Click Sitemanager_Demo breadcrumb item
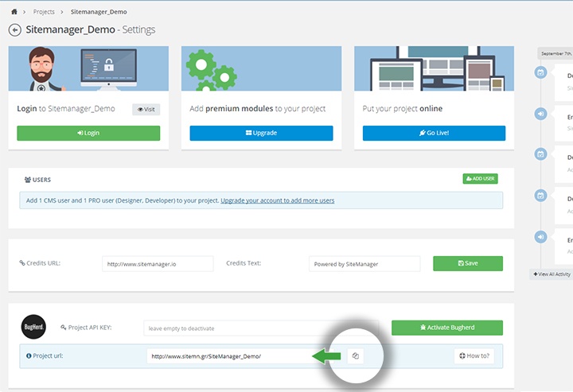The width and height of the screenshot is (573, 392). 99,12
